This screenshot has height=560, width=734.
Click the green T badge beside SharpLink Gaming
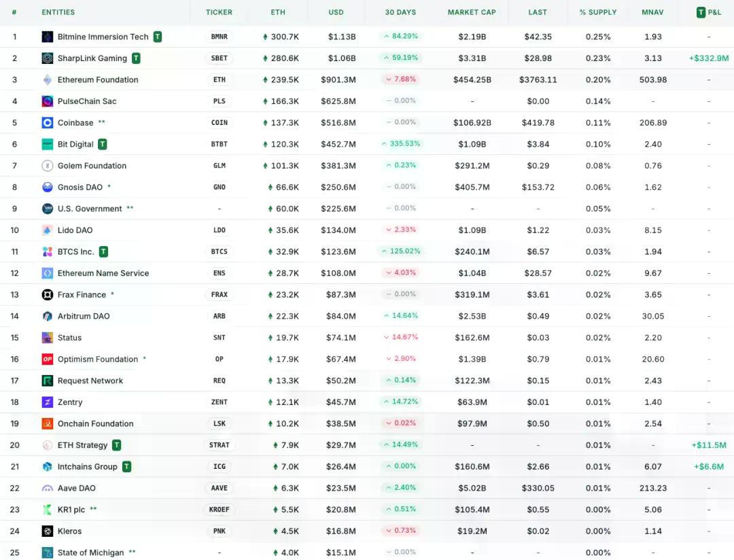click(x=136, y=58)
